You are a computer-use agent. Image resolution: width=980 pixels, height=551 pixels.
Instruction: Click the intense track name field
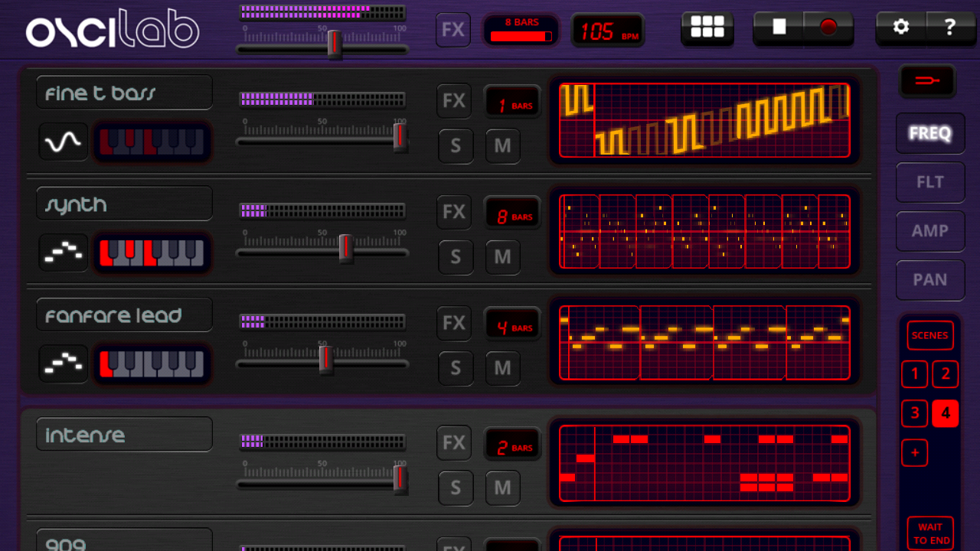tap(124, 433)
